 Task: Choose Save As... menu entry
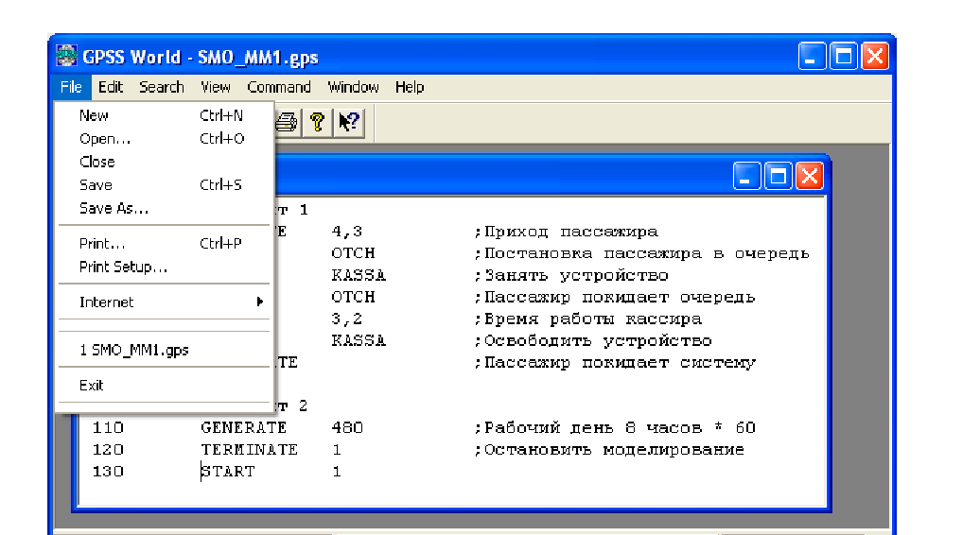pyautogui.click(x=165, y=208)
